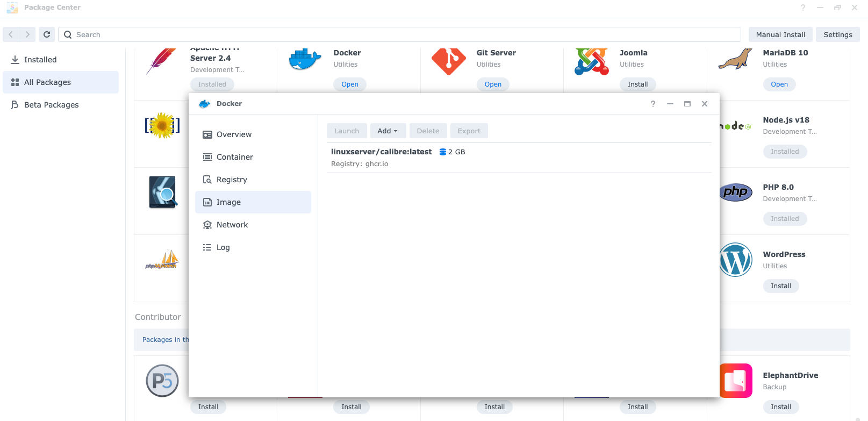
Task: Install the ElephantDrive package
Action: point(781,407)
